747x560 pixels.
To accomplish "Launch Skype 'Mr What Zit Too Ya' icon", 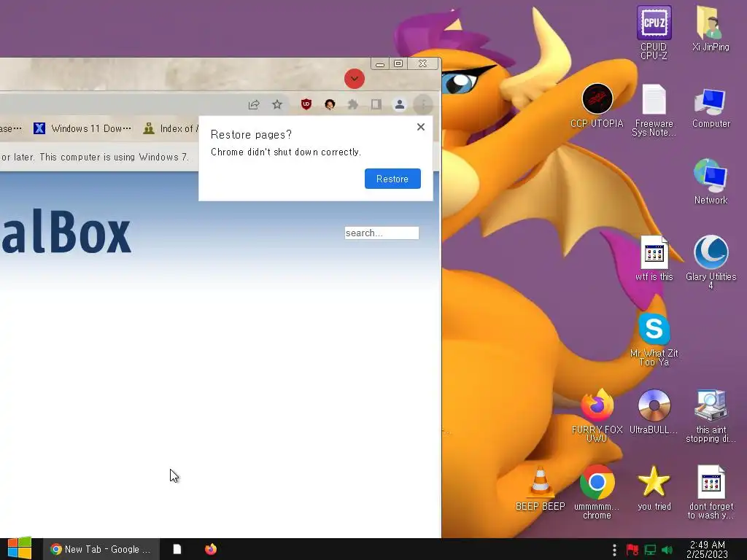I will point(654,340).
